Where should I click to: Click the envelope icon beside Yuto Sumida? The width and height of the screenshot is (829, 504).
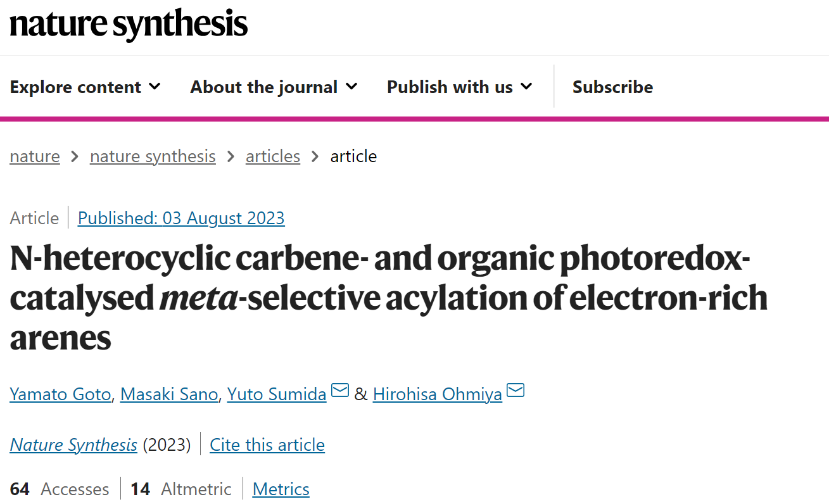pos(340,391)
